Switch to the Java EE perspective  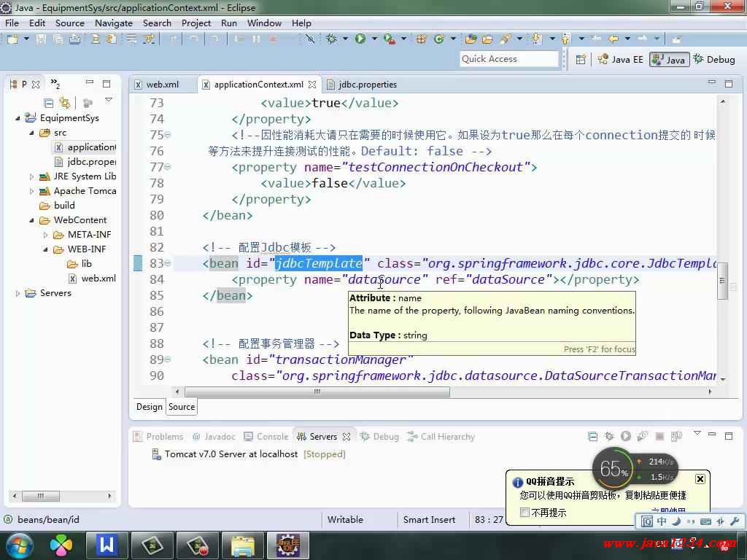(x=621, y=60)
